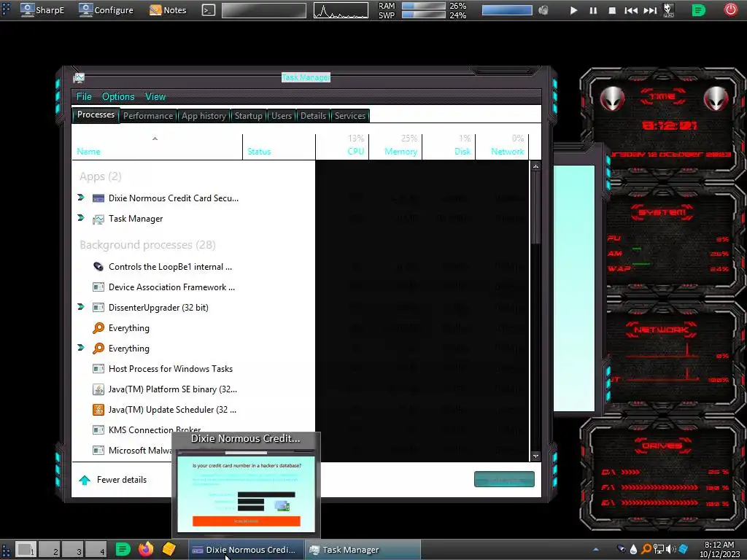Activate the Dixie Normous Credi... taskbar button
The width and height of the screenshot is (747, 560).
[247, 550]
